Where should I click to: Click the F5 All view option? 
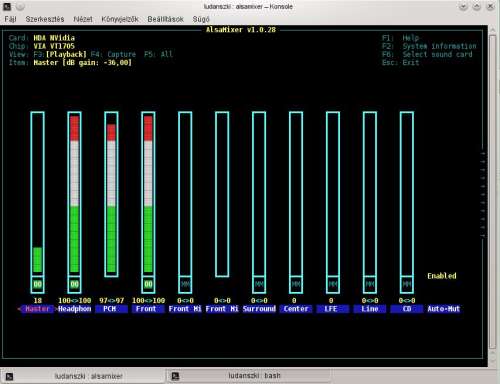point(158,54)
